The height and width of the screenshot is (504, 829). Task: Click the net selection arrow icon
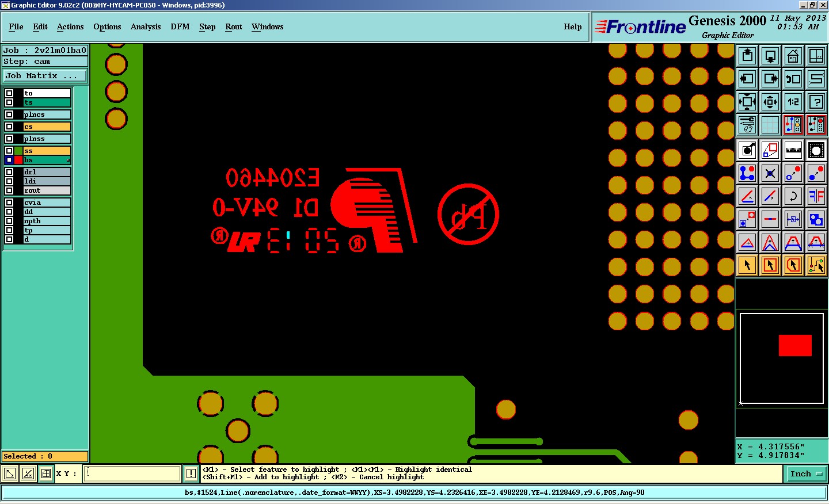tap(816, 265)
